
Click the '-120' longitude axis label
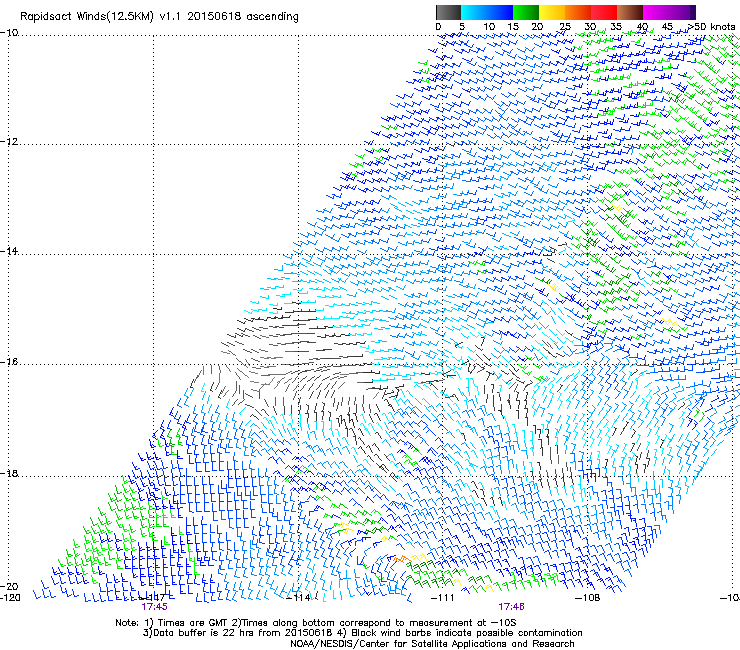click(10, 598)
